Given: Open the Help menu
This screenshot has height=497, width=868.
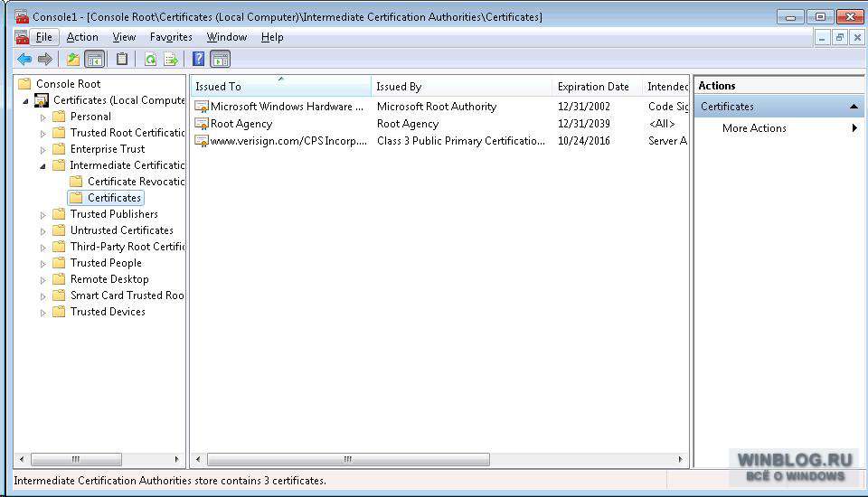Looking at the screenshot, I should tap(272, 37).
